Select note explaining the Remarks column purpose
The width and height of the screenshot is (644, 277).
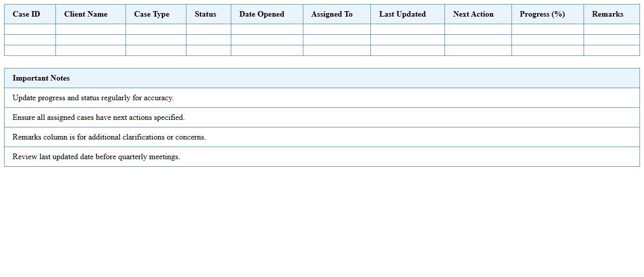pos(322,137)
